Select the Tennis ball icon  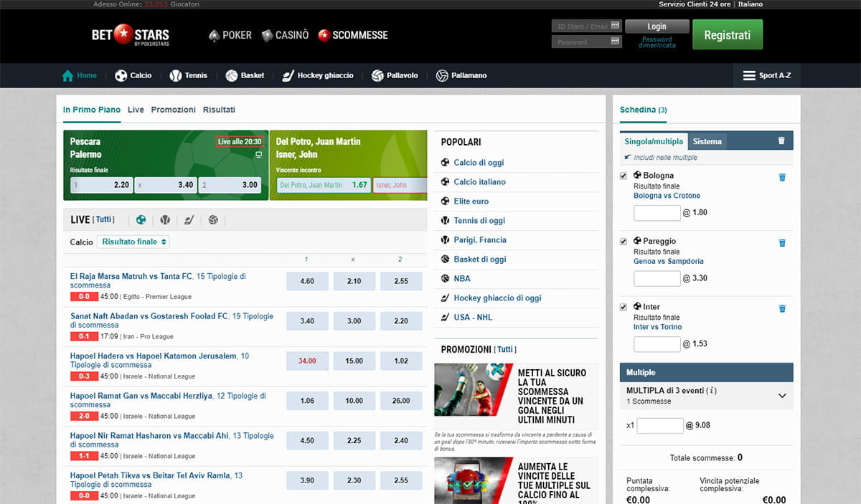[176, 75]
